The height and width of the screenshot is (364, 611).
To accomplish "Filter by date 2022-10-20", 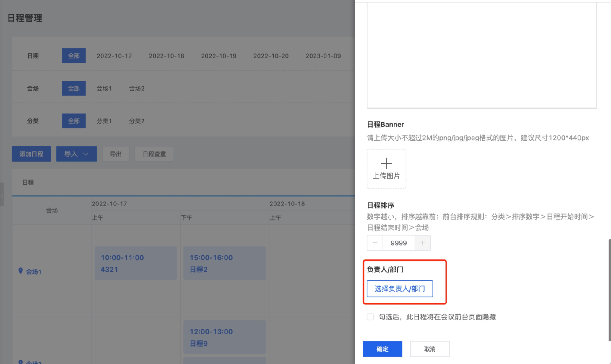I will tap(271, 56).
